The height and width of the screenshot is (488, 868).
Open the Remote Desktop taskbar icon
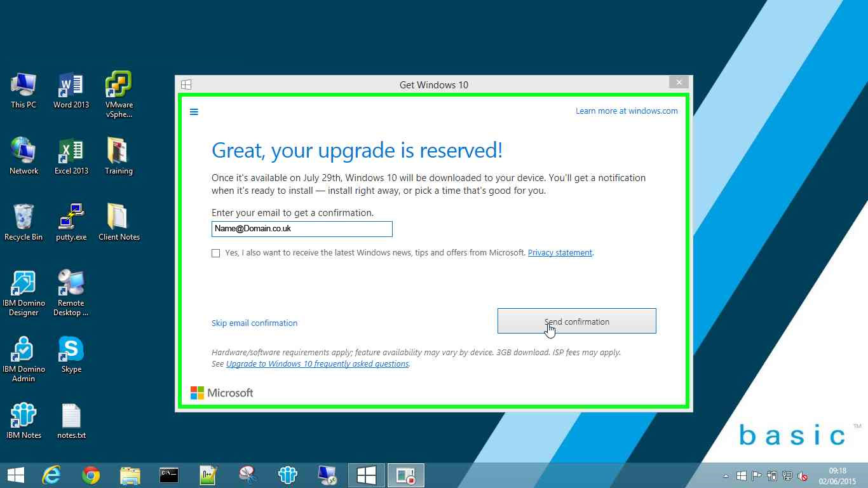[x=327, y=475]
